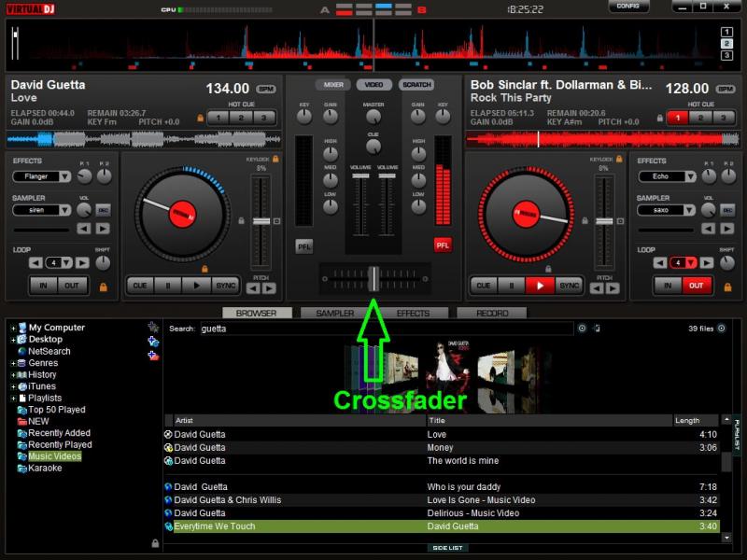This screenshot has height=560, width=747.
Task: Sync the right deck tempo
Action: click(569, 286)
